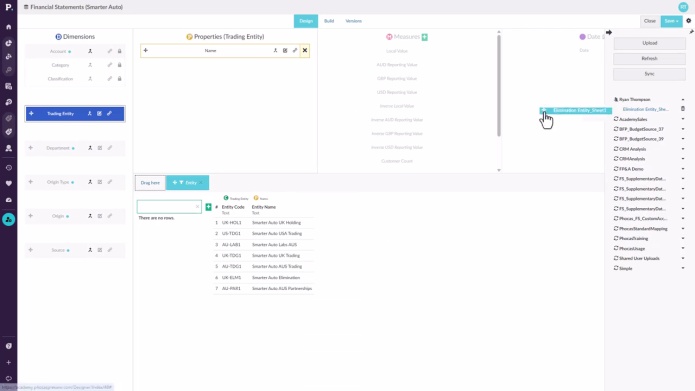
Task: Click the green add measure plus icon
Action: click(x=425, y=37)
